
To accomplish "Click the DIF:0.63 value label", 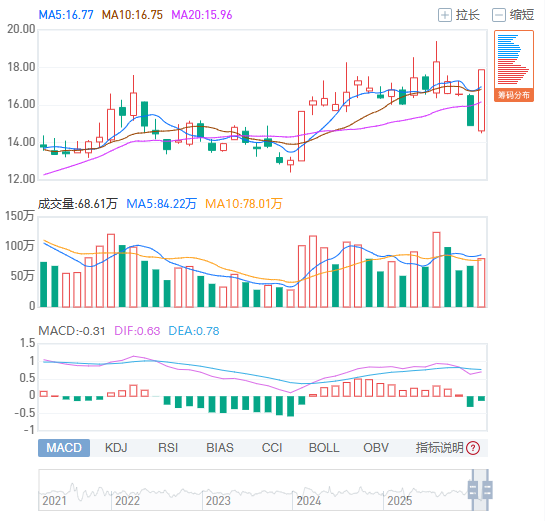I will pyautogui.click(x=137, y=331).
